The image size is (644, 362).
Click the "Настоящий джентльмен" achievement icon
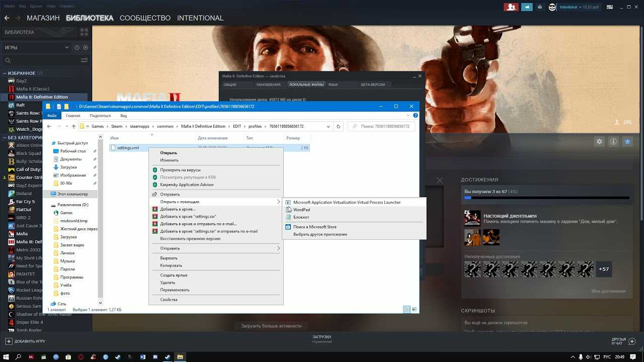pos(472,218)
